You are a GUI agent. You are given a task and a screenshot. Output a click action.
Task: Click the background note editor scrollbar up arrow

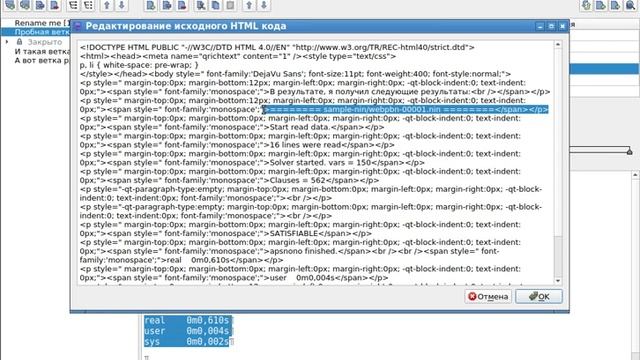pyautogui.click(x=635, y=175)
